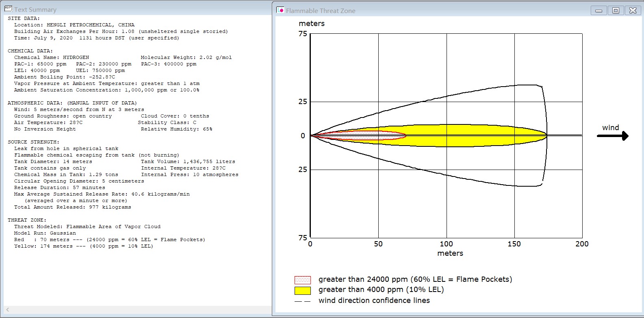Click the 'Vapor Pressure at Ambient Temperature' line
Screen dimensions: 644x318
click(107, 83)
